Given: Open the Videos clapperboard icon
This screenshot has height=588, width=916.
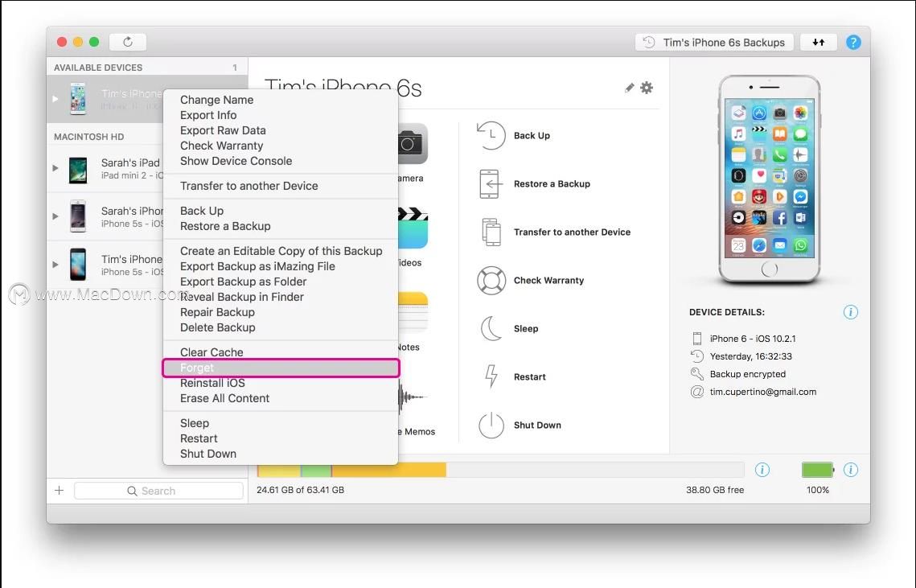Looking at the screenshot, I should pyautogui.click(x=413, y=228).
